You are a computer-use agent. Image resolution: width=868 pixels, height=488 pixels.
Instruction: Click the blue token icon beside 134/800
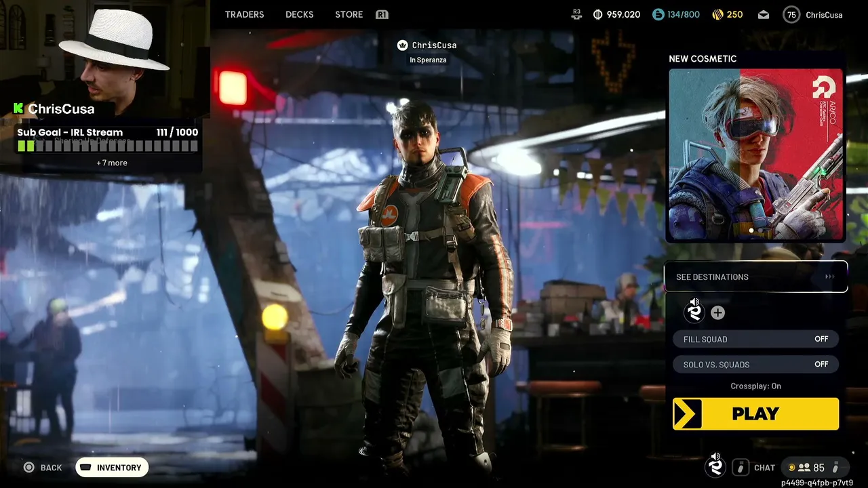[x=658, y=14]
